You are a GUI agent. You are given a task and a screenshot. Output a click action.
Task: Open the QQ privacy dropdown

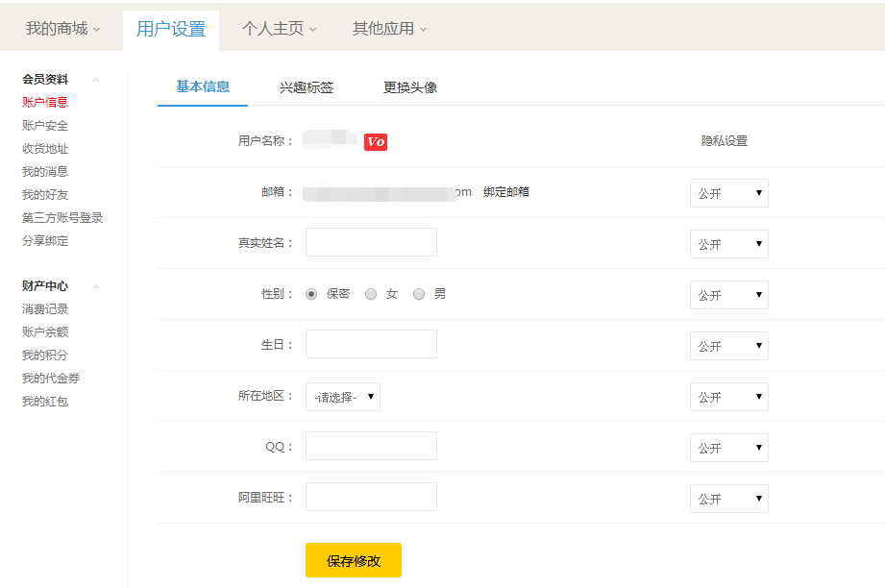click(728, 448)
